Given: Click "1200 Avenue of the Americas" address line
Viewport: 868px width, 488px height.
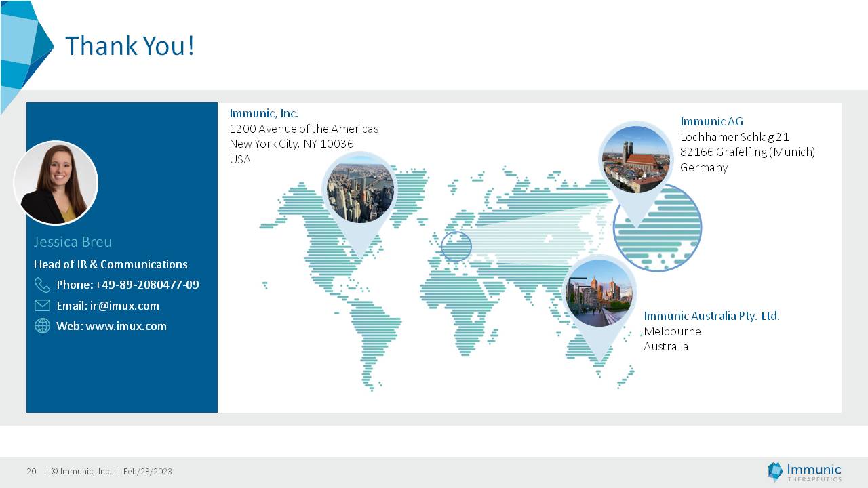Looking at the screenshot, I should 304,129.
